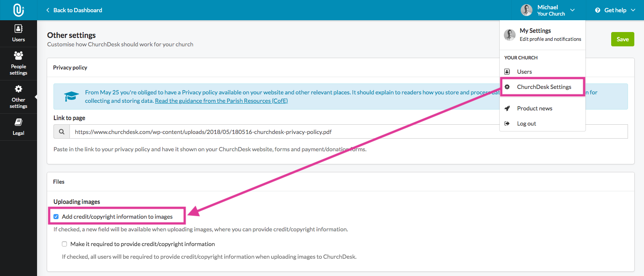
Task: Go Back to Dashboard
Action: click(x=74, y=10)
